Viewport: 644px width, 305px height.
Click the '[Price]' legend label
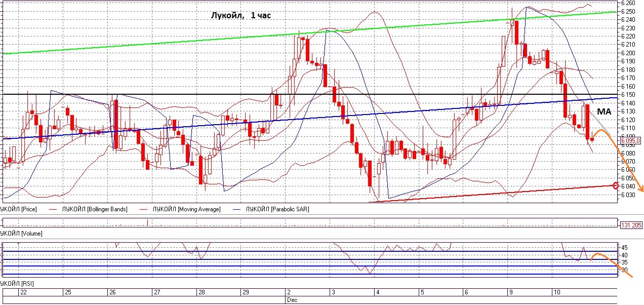coord(29,209)
